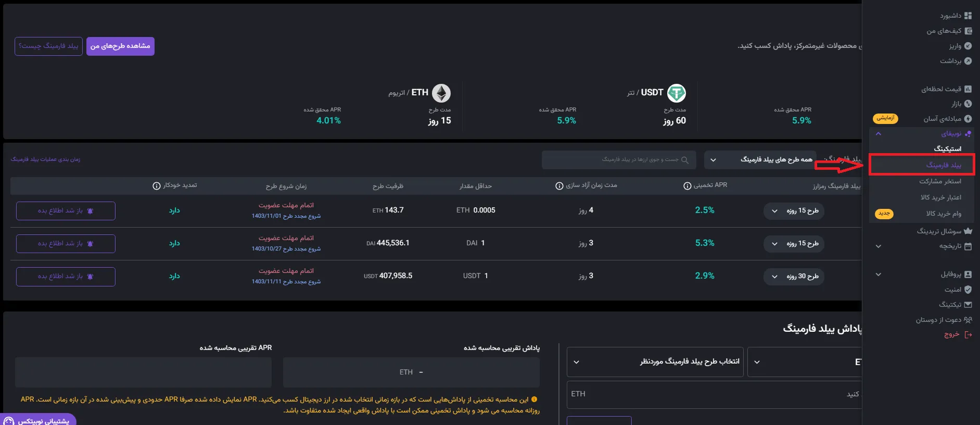
Task: Select استخر مشارکت in sidebar submenu
Action: (x=940, y=181)
